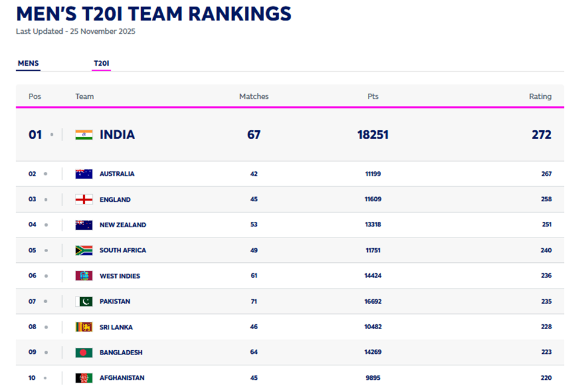588x390 pixels.
Task: Click the South Africa flag icon
Action: pos(84,250)
